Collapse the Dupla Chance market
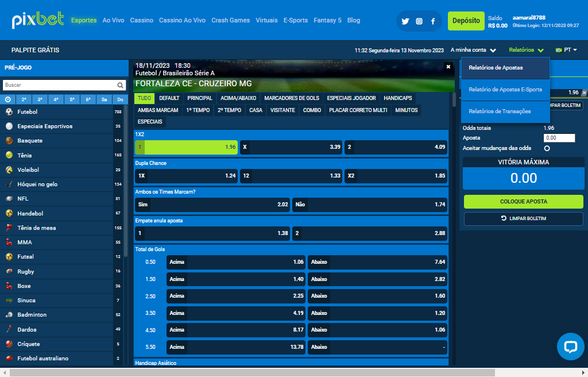This screenshot has width=588, height=377. [291, 163]
